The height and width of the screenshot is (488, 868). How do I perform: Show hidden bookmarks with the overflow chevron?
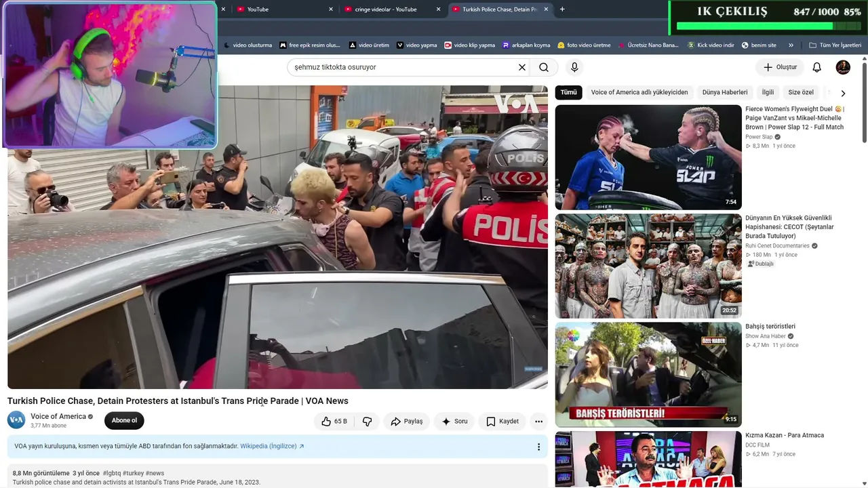(791, 45)
